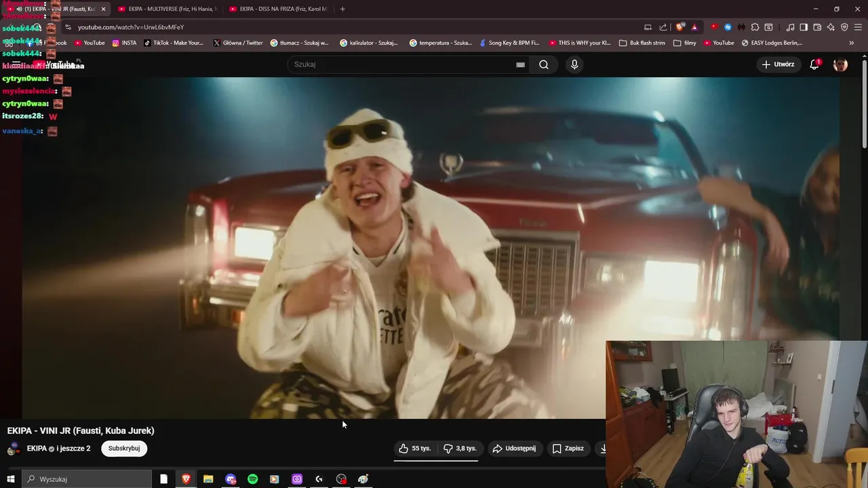Screen dimensions: 868x488
Task: Open the Brave VPN shield icon
Action: point(844,27)
